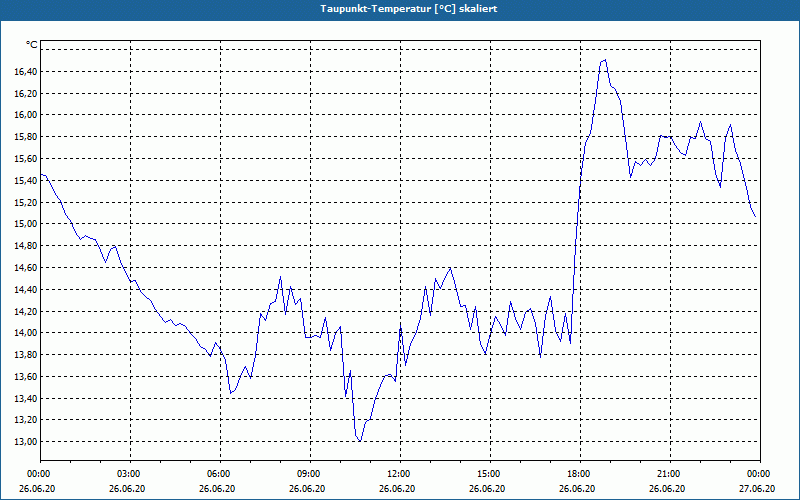Select the 14,80 y-axis value

[26, 245]
